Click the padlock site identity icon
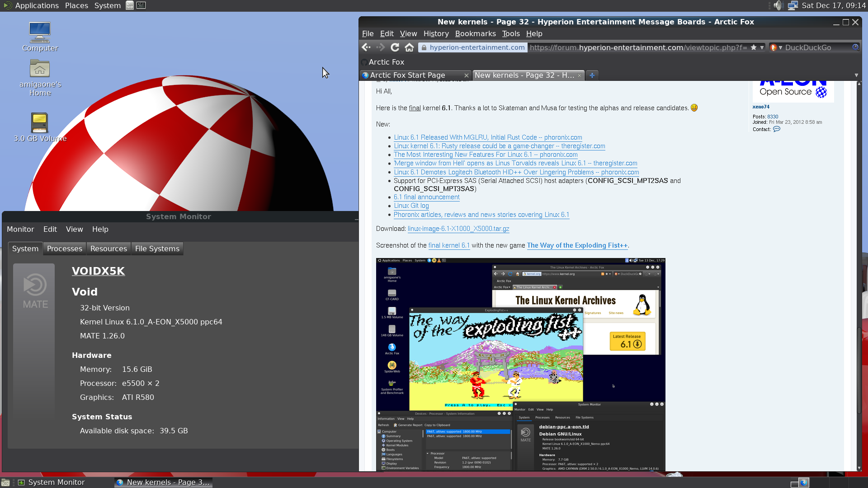The width and height of the screenshot is (868, 488). (x=424, y=47)
